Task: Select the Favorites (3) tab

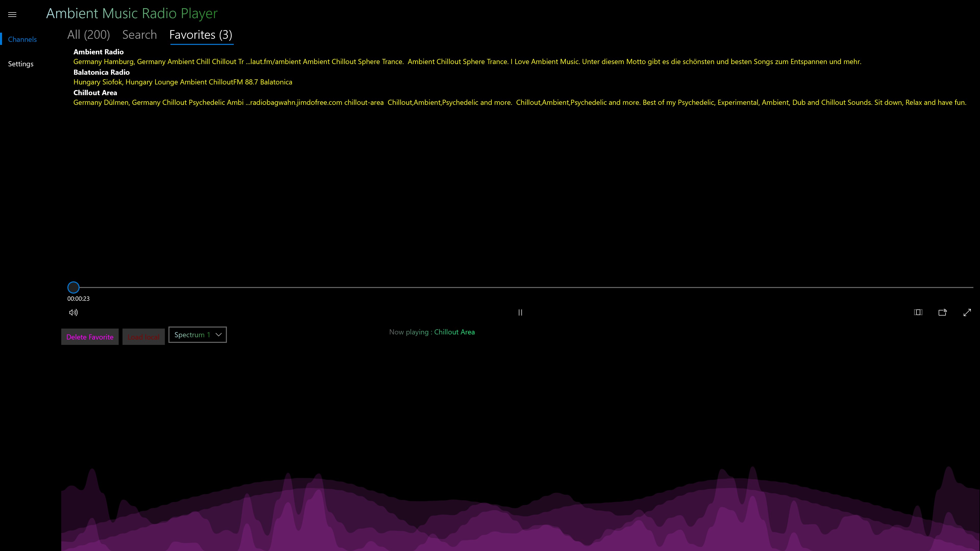Action: [x=201, y=35]
